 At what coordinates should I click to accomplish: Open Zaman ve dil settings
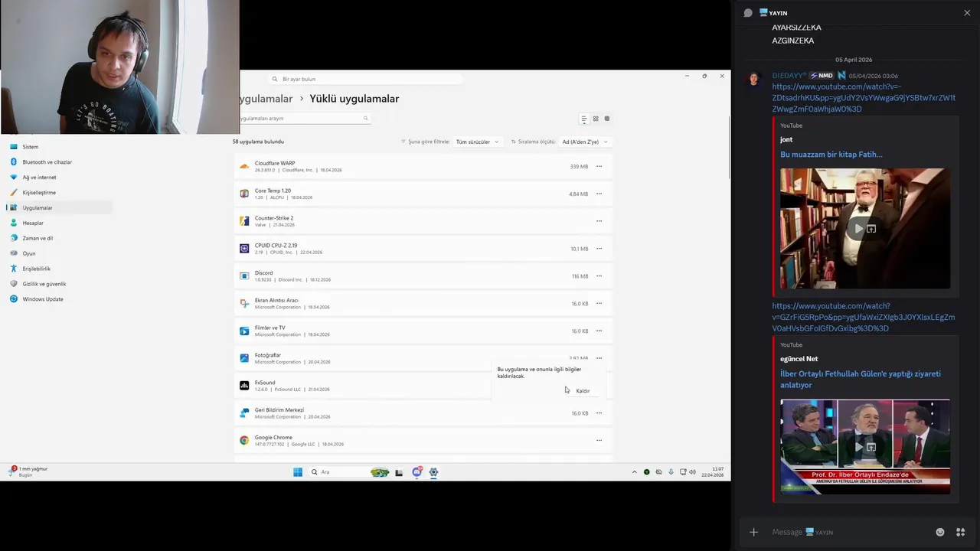tap(60, 238)
